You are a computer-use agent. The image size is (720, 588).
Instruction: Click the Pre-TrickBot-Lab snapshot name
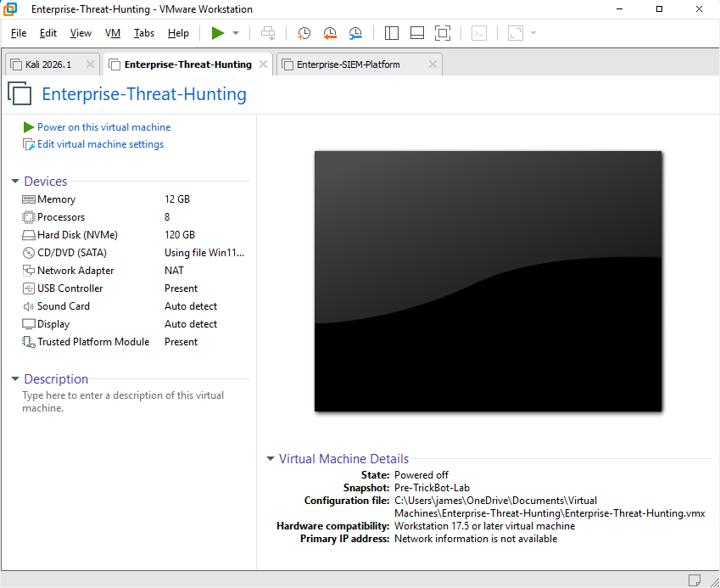[x=432, y=488]
